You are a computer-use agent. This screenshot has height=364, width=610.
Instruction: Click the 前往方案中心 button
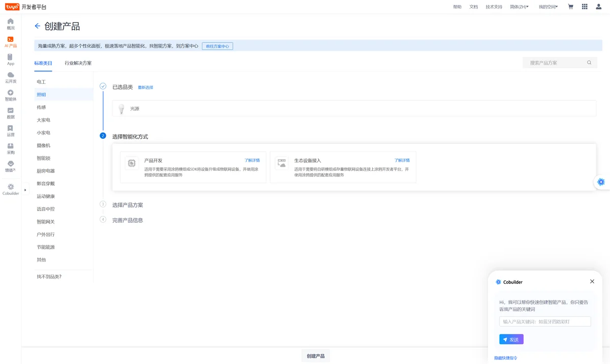[218, 46]
